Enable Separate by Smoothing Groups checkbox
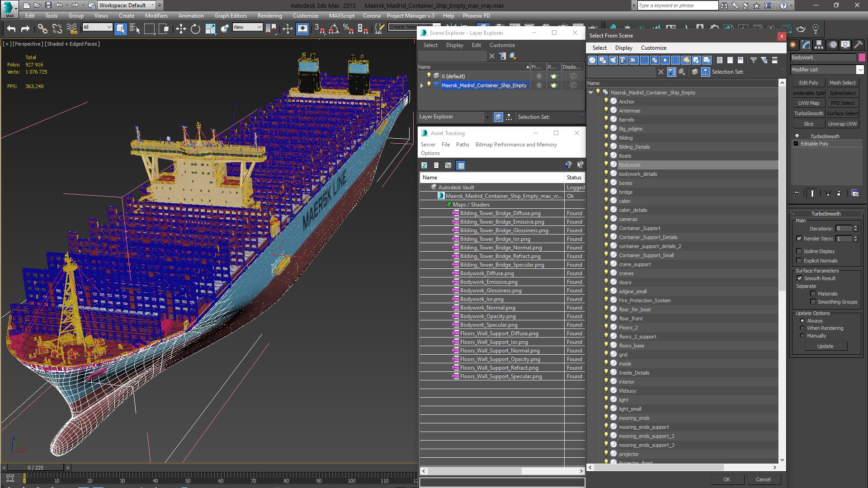 pos(813,302)
